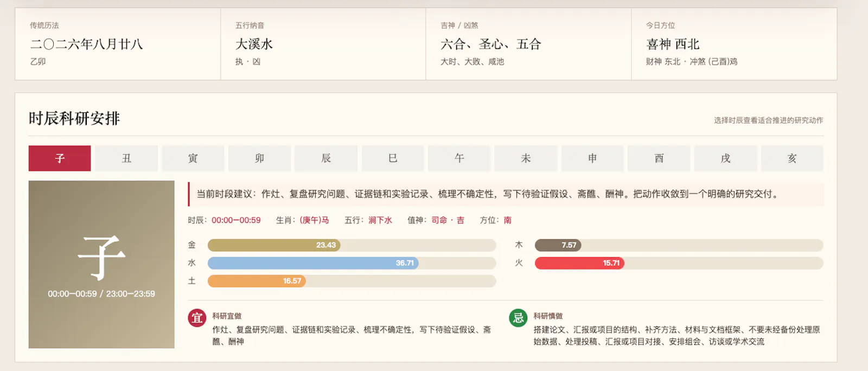
Task: Click the 今日方位 card label
Action: [660, 25]
